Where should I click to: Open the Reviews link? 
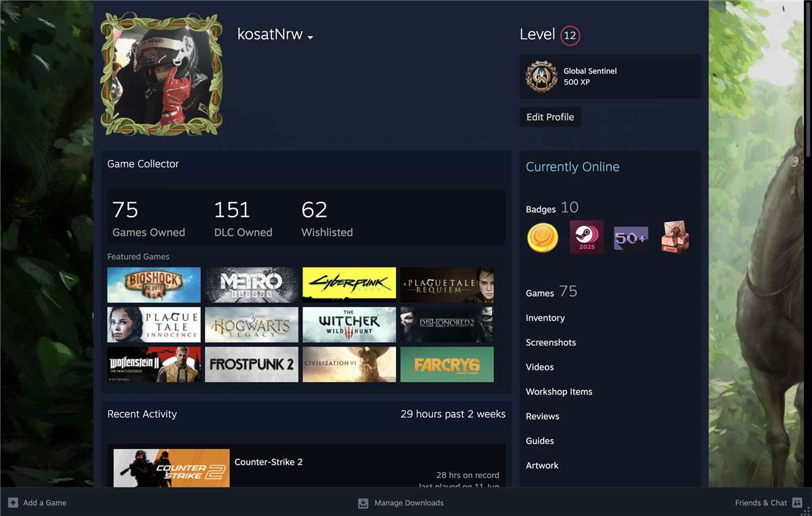pyautogui.click(x=543, y=416)
